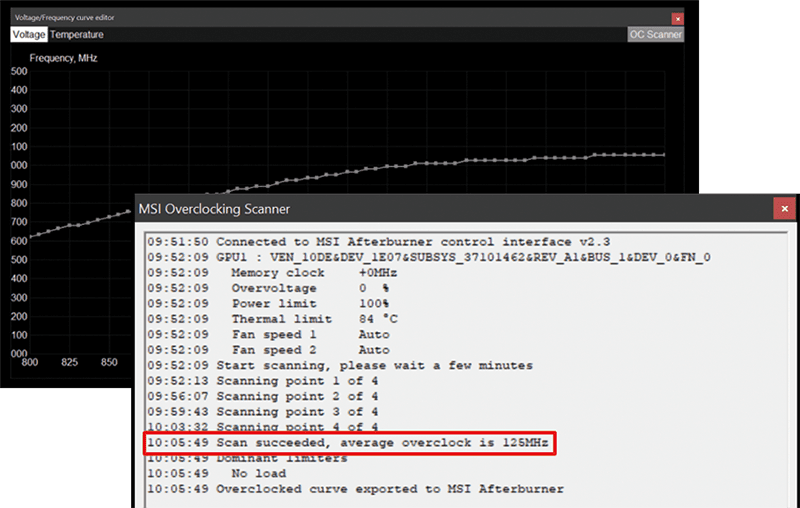800x508 pixels.
Task: Close the Voltage/Frequency curve editor window
Action: [678, 19]
